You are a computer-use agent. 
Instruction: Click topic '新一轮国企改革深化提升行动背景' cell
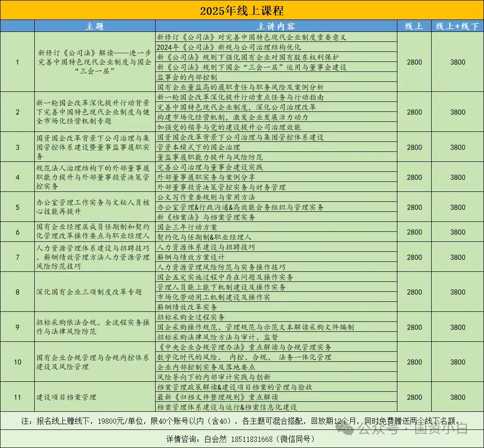click(95, 112)
